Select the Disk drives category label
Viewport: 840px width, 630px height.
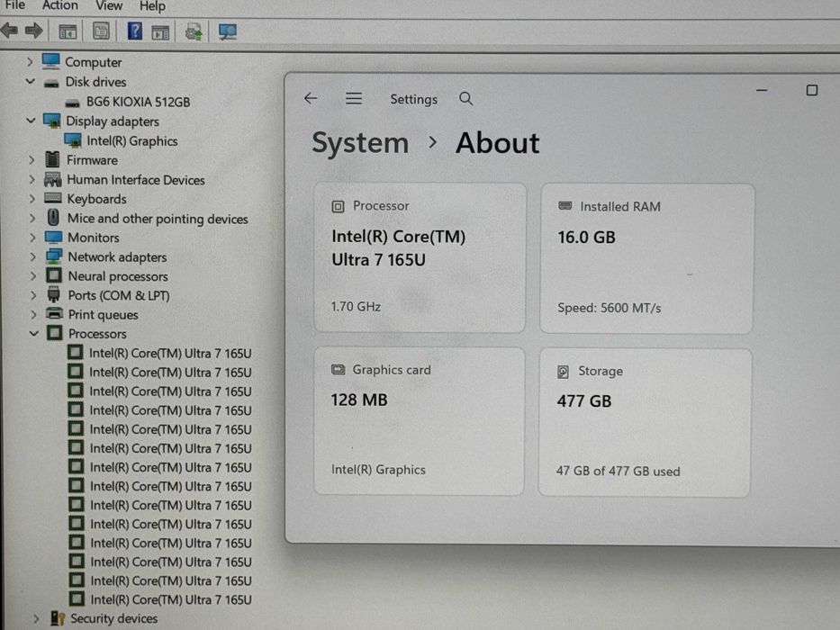(x=96, y=82)
